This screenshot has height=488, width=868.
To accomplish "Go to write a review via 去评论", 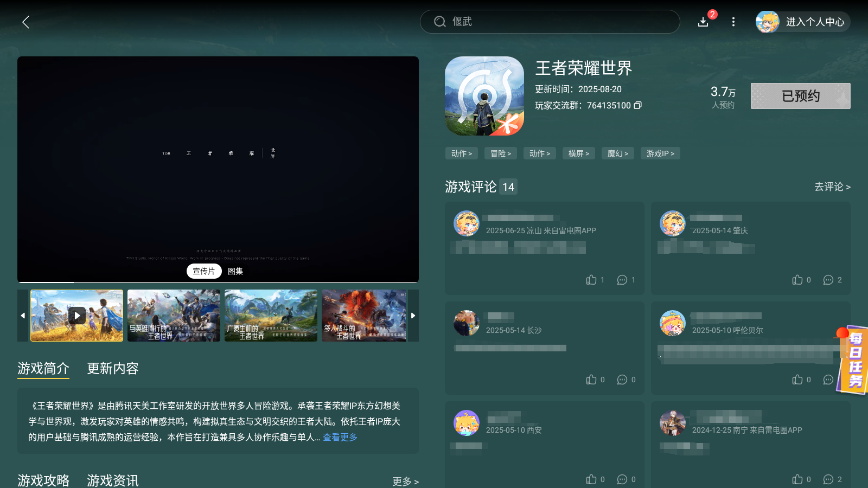I will pos(832,187).
